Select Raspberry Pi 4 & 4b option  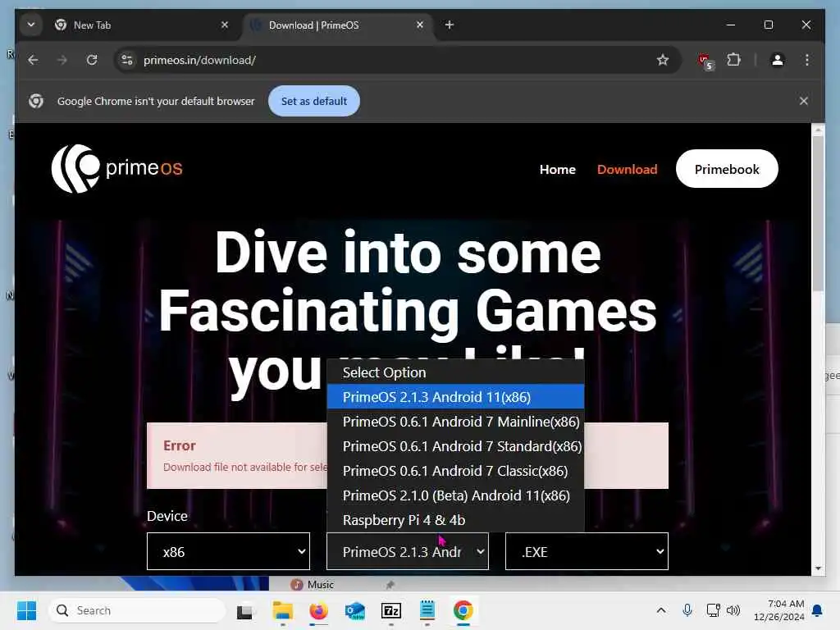455,520
